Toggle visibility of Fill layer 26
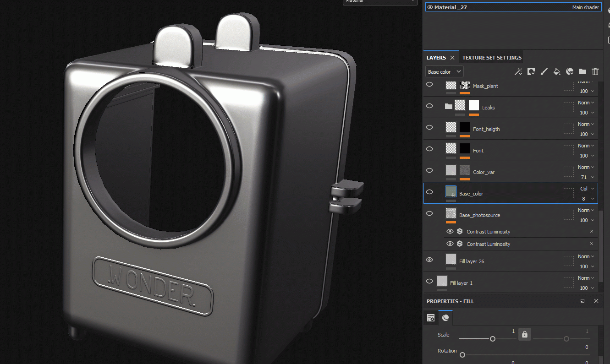Image resolution: width=610 pixels, height=364 pixels. [429, 260]
